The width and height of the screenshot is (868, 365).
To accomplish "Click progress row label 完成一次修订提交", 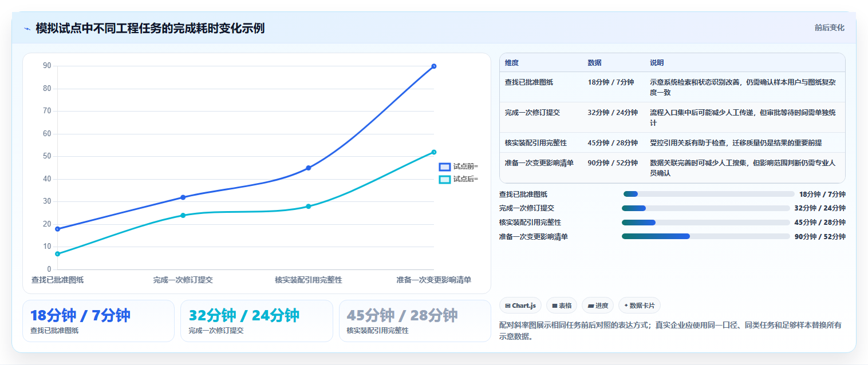I will coord(527,208).
